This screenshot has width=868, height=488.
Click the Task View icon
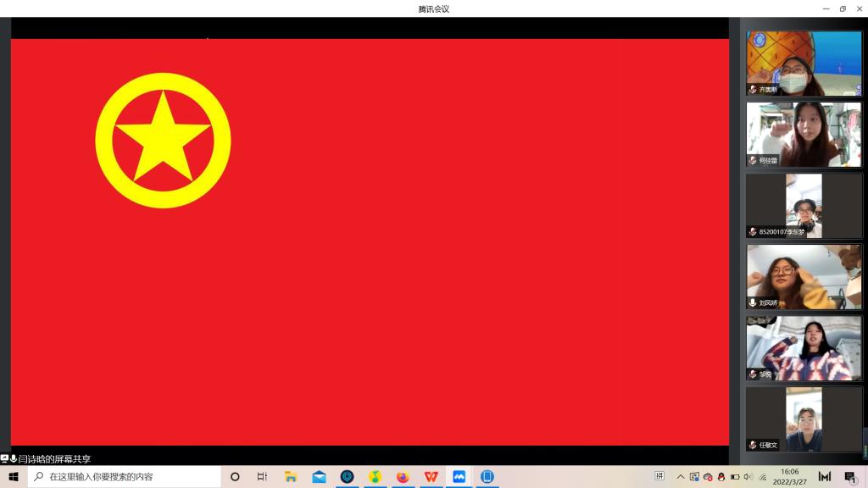(262, 477)
